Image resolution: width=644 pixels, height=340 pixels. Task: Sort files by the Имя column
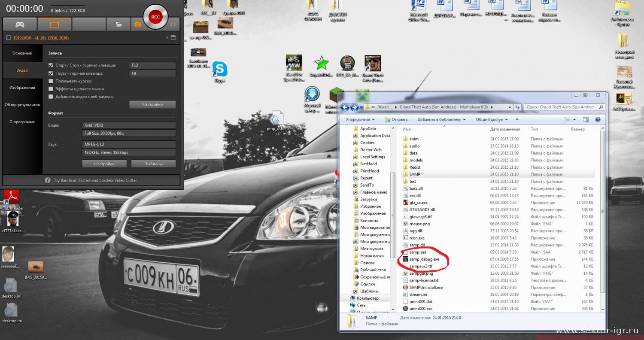(x=444, y=129)
